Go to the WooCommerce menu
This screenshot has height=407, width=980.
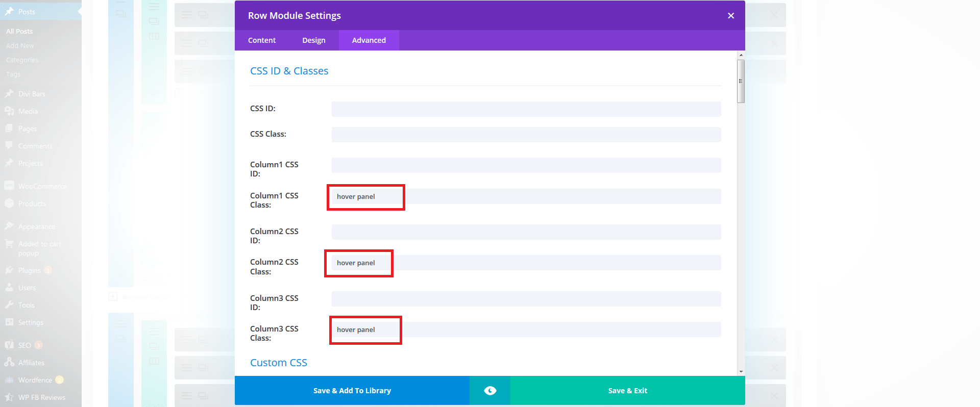coord(42,186)
